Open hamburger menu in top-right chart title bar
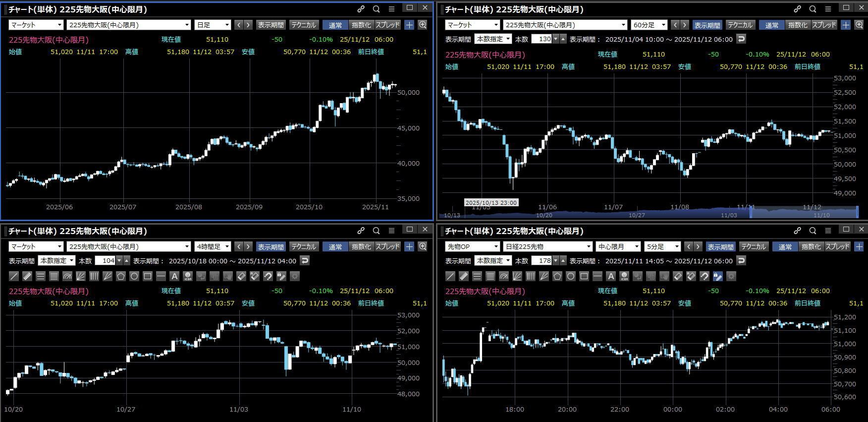 (828, 8)
